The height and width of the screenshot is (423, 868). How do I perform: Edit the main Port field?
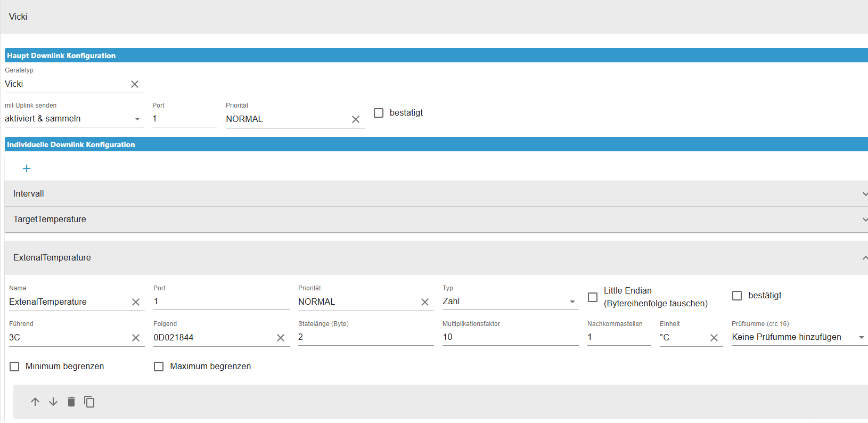coord(184,119)
